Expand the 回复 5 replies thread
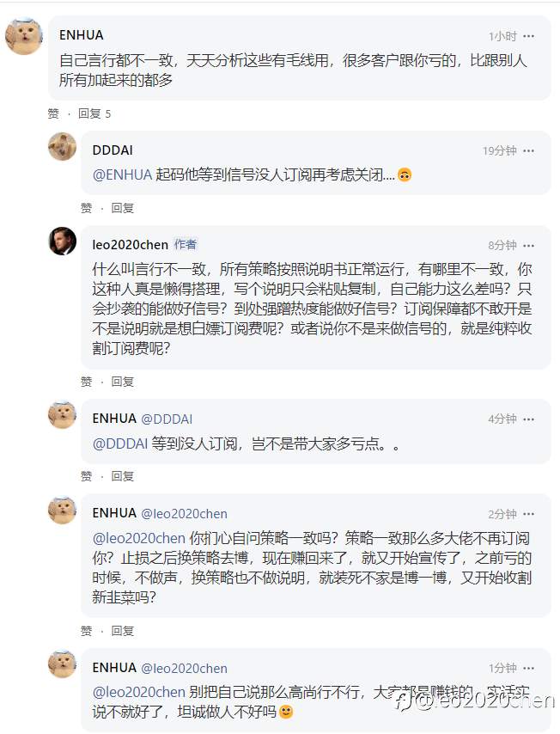The height and width of the screenshot is (734, 560). tap(94, 113)
